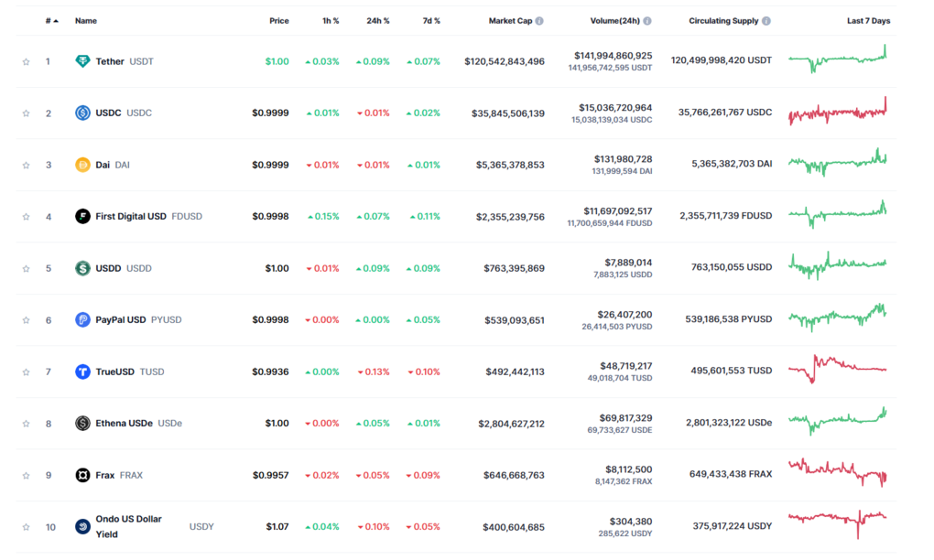Star Tether to add to watchlist
Image resolution: width=934 pixels, height=560 pixels.
[x=27, y=62]
